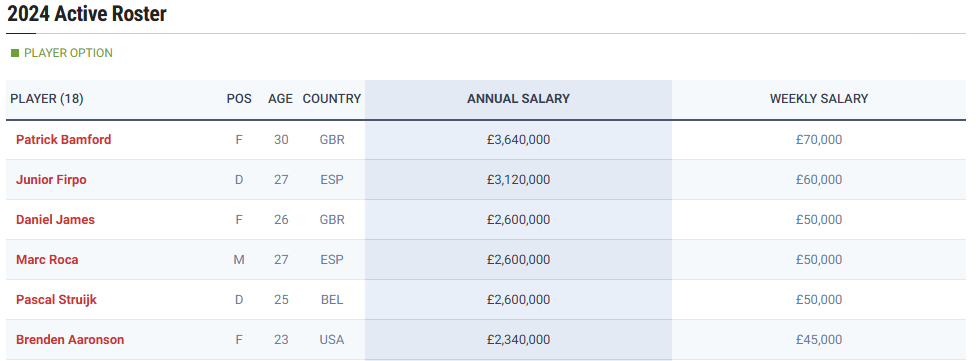
Task: Sort by the COUNTRY column header
Action: point(332,99)
